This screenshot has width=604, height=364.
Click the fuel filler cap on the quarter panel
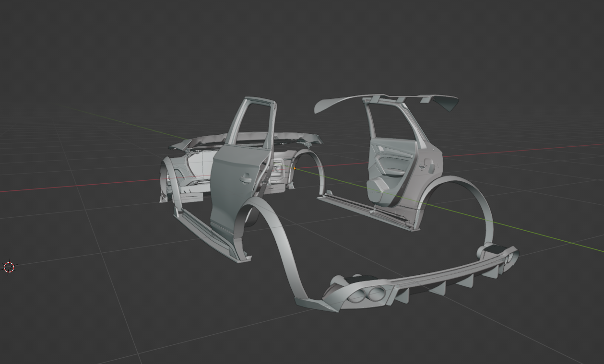pos(431,167)
